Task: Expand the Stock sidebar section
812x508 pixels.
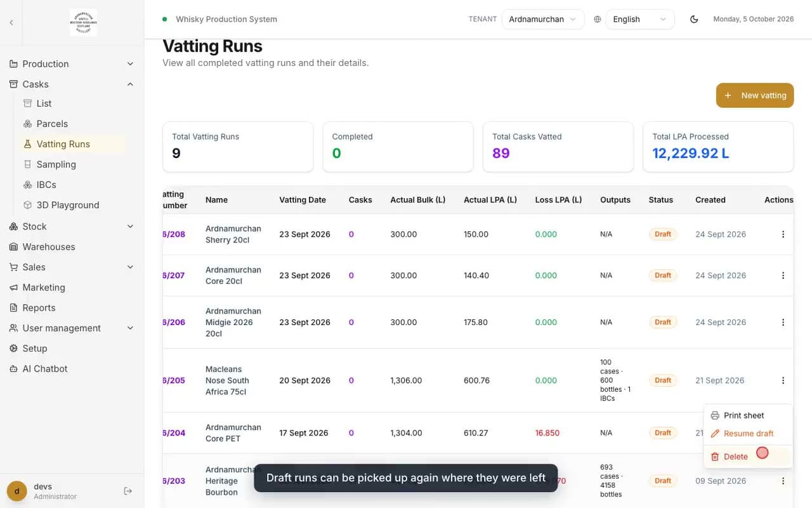Action: click(x=72, y=226)
